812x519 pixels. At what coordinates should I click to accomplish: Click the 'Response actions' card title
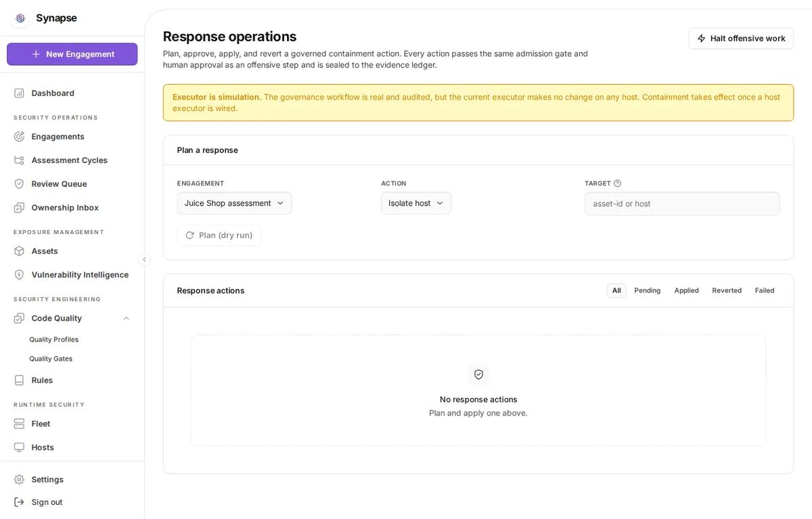[x=210, y=290]
